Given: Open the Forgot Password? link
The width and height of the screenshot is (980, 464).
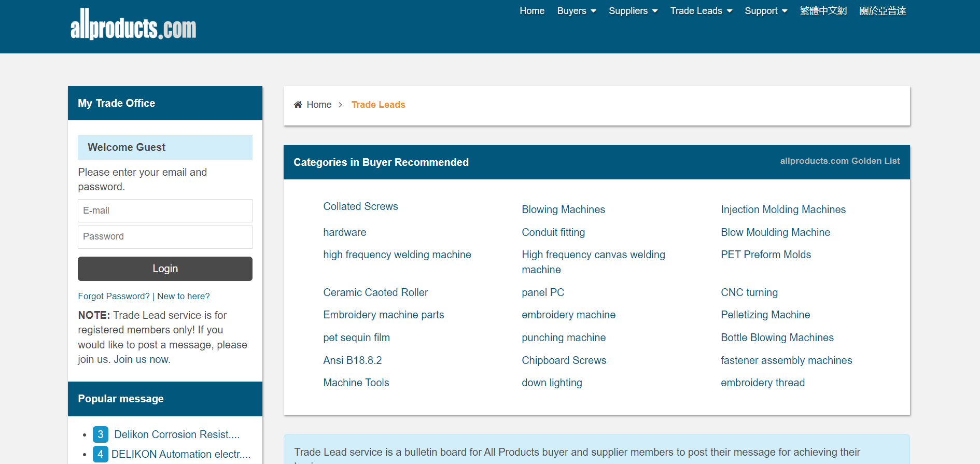Looking at the screenshot, I should [114, 296].
